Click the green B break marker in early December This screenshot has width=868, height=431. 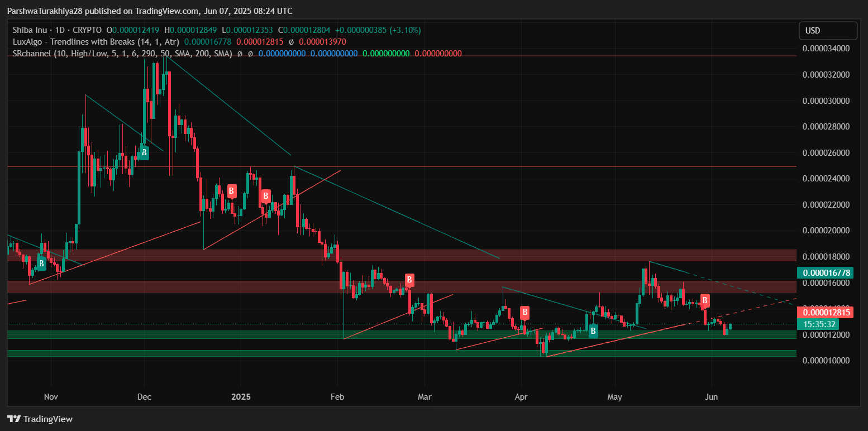tap(144, 152)
